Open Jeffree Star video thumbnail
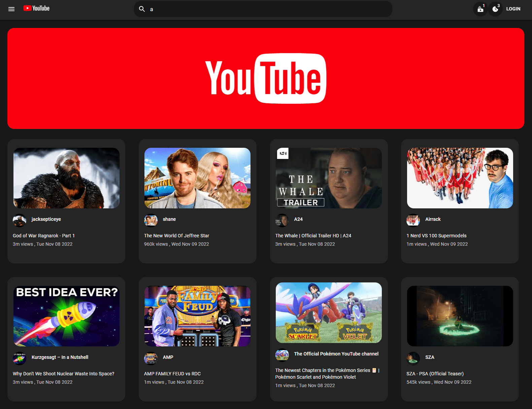Screen dimensions: 532x409 pyautogui.click(x=197, y=178)
